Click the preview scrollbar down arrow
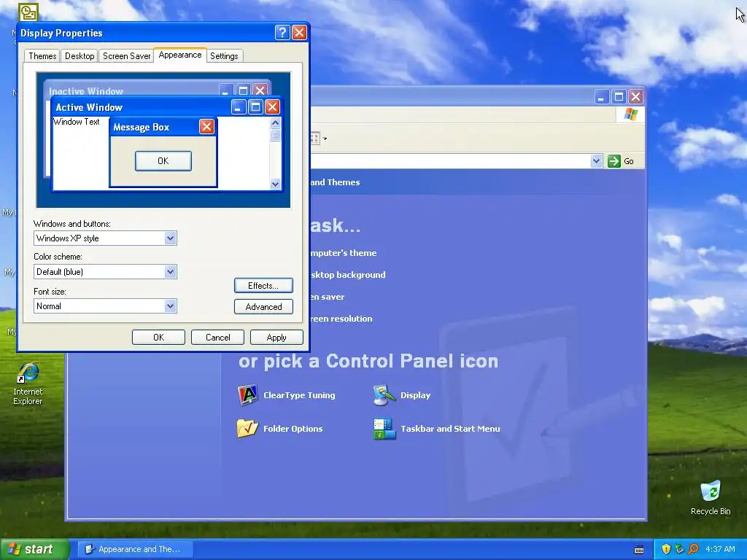Screen dimensions: 747x560 click(275, 184)
